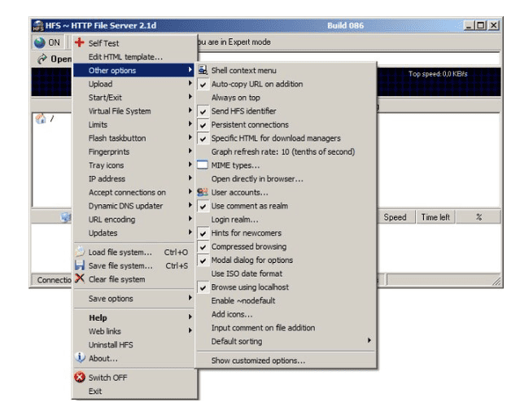This screenshot has height=420, width=520.
Task: Open the Flash taskbutton submenu
Action: tap(133, 138)
